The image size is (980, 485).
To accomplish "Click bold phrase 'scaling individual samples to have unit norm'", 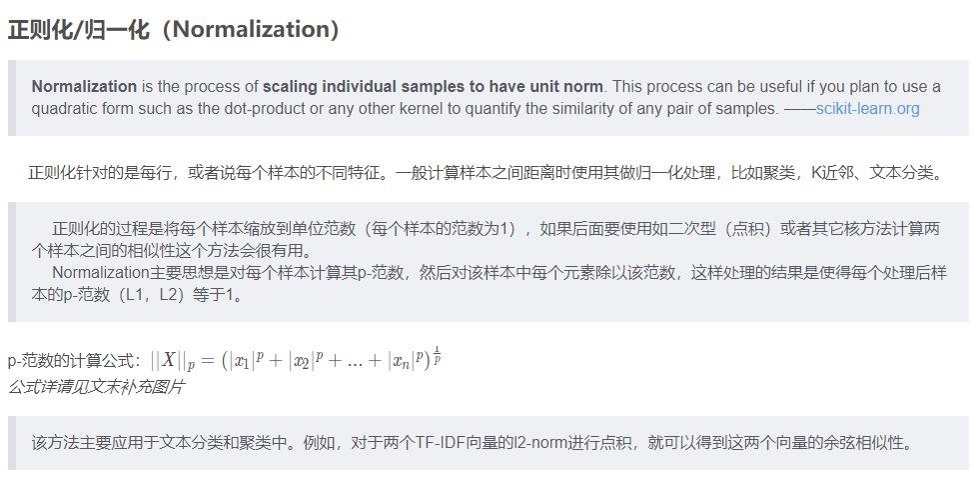I will click(433, 86).
